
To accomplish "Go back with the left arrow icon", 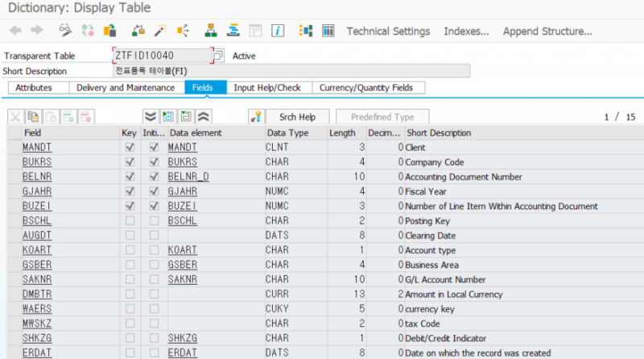I will [x=15, y=31].
